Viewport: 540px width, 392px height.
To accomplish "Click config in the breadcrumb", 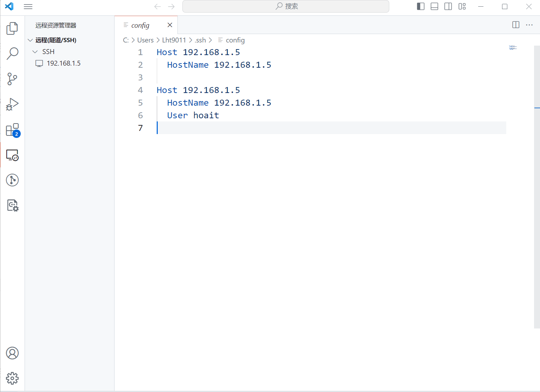I will point(235,40).
